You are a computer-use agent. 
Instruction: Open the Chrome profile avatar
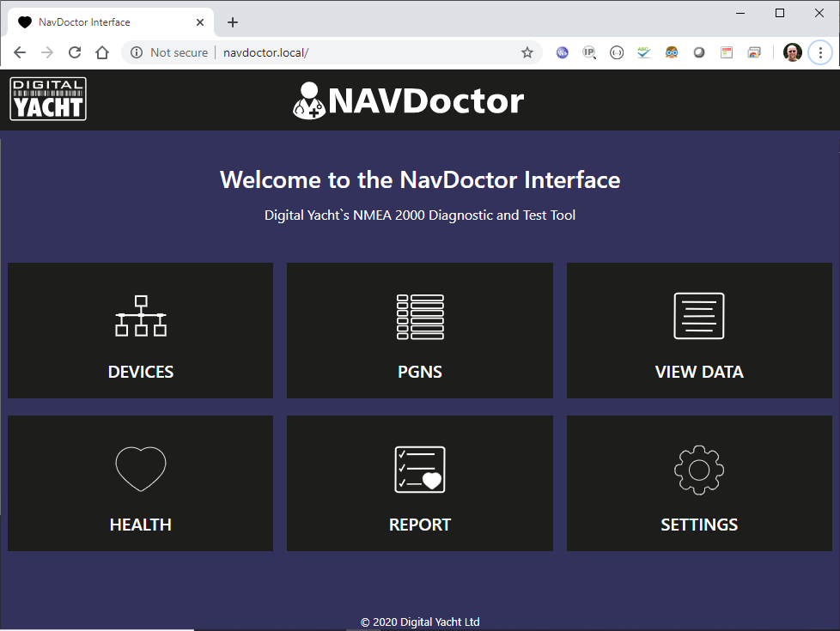click(792, 52)
